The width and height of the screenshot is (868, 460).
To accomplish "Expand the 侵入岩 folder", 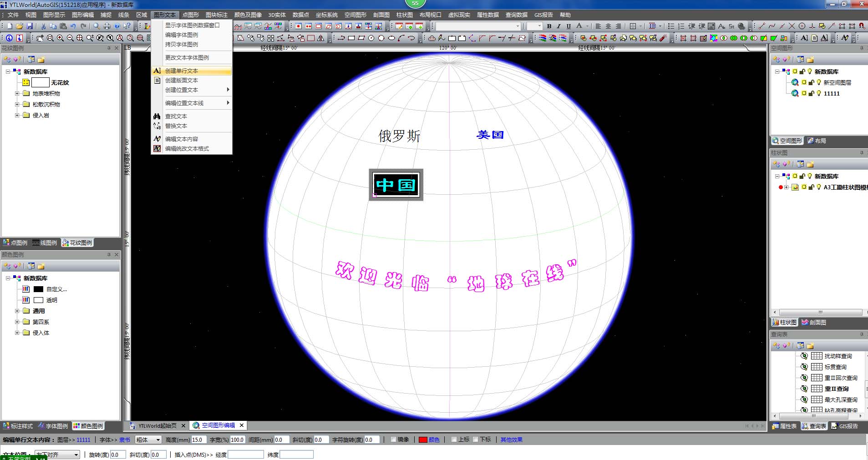I will (x=17, y=115).
